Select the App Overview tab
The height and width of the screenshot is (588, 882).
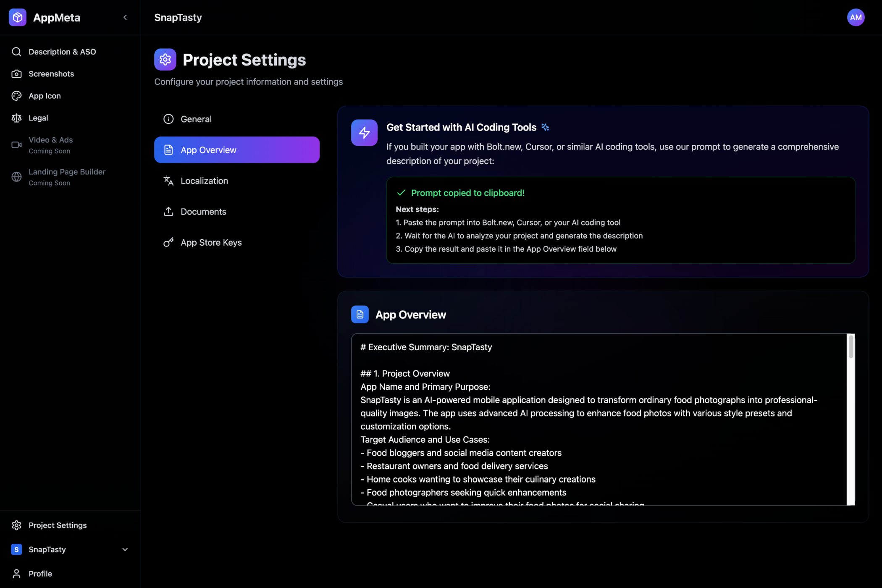(x=236, y=150)
